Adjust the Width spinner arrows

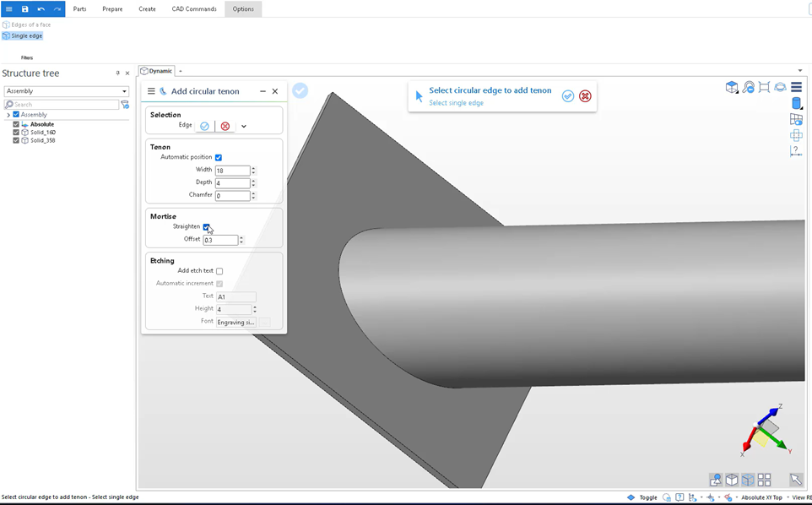253,171
